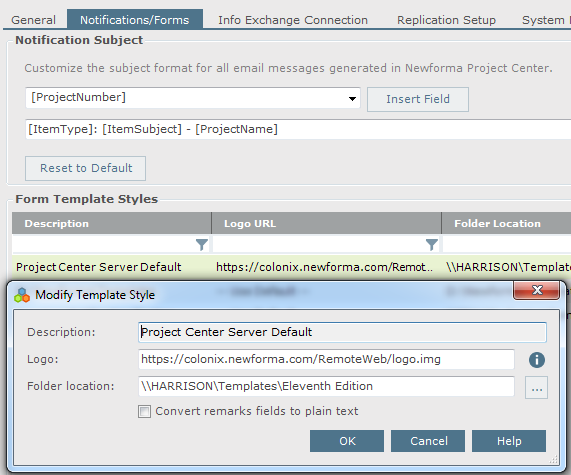Click the Description field in dialog

coord(342,332)
